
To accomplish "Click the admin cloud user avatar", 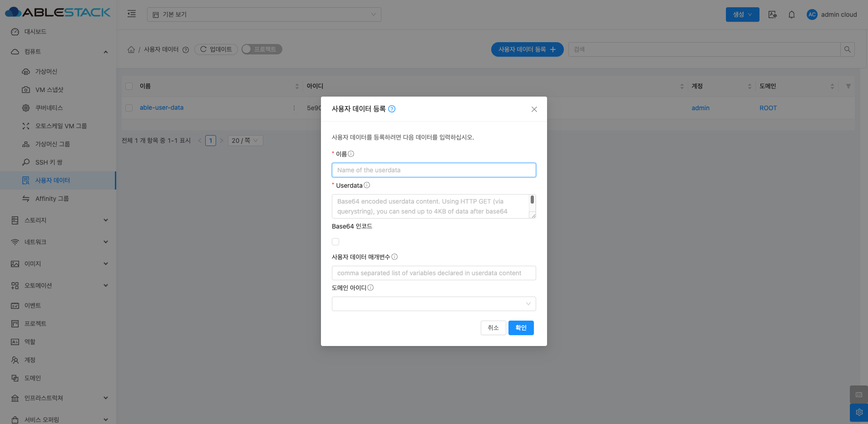I will click(x=812, y=15).
